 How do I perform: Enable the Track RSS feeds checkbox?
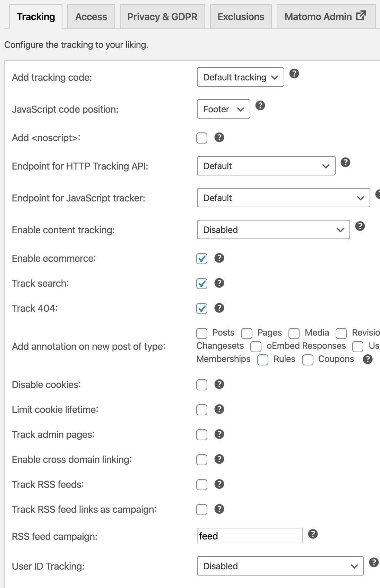tap(202, 485)
